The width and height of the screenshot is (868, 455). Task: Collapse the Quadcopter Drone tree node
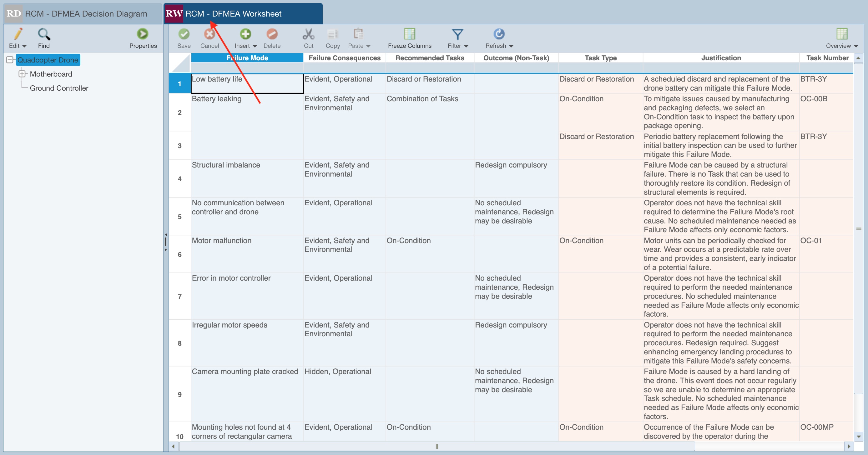pos(10,60)
